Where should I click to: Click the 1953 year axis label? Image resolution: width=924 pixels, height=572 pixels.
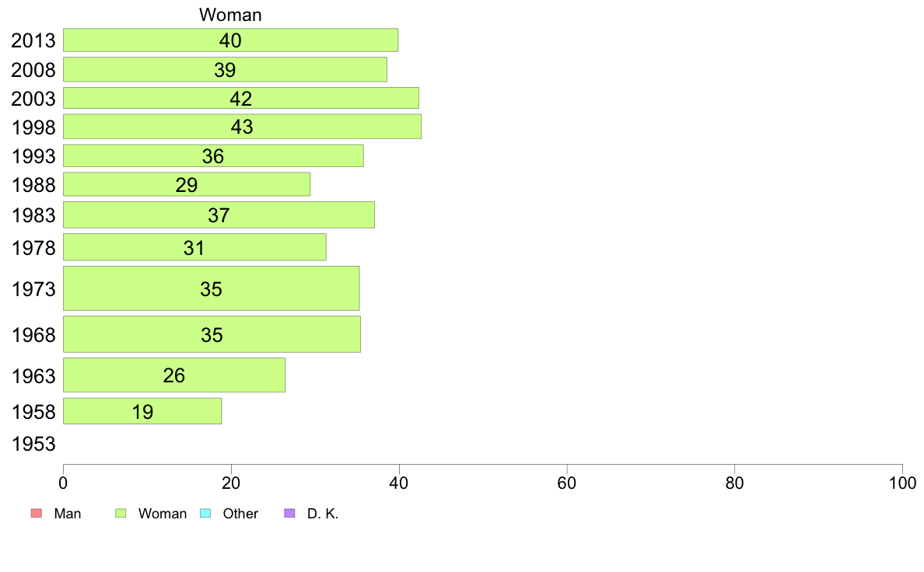pos(33,444)
